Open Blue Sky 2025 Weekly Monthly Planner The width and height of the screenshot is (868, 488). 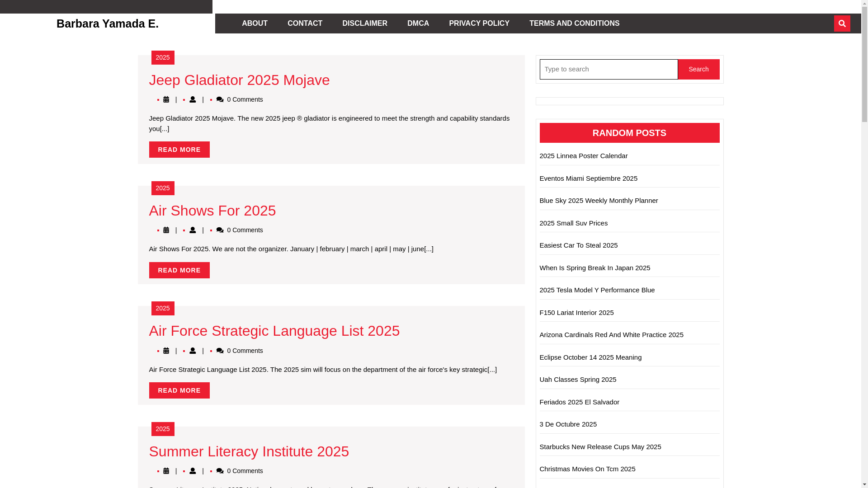click(599, 201)
